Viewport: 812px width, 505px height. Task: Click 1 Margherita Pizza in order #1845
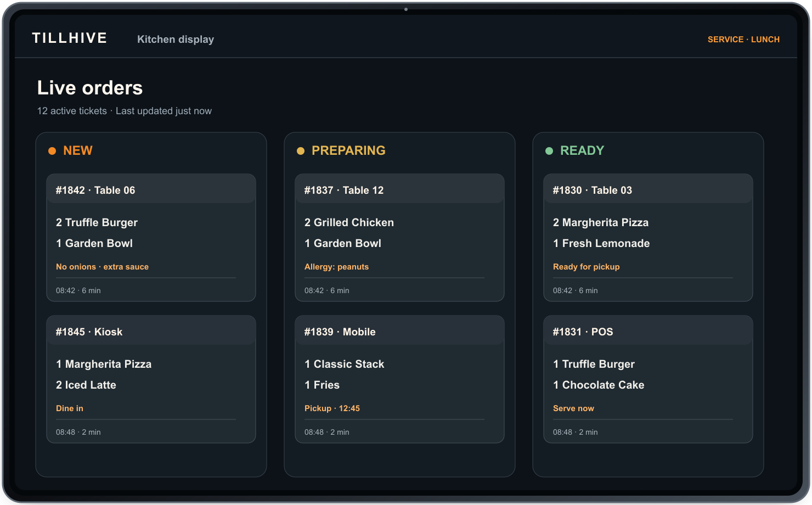tap(104, 364)
